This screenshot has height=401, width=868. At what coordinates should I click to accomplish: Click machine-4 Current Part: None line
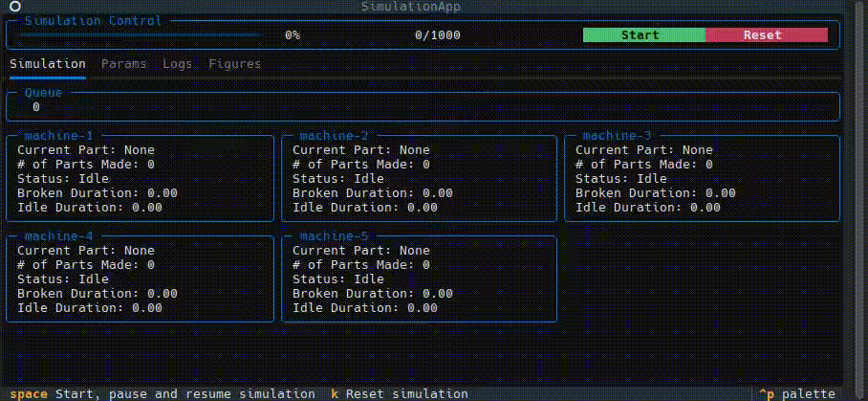point(86,251)
